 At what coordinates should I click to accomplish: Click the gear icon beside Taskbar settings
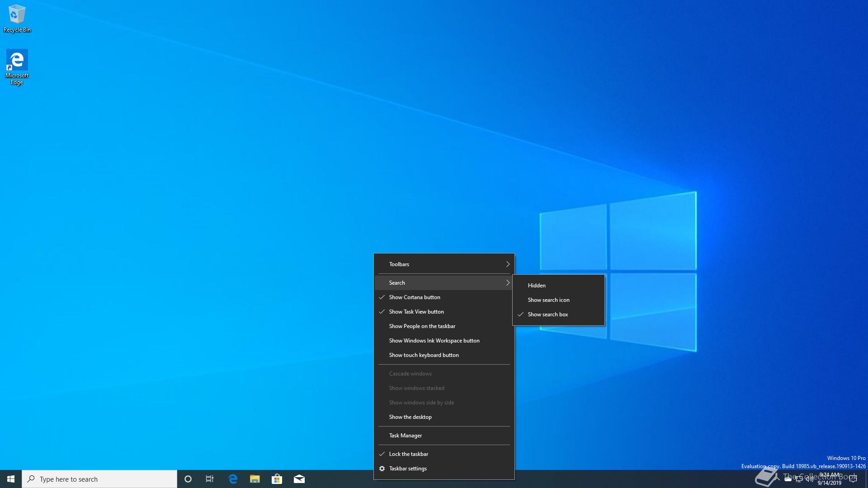click(x=382, y=469)
